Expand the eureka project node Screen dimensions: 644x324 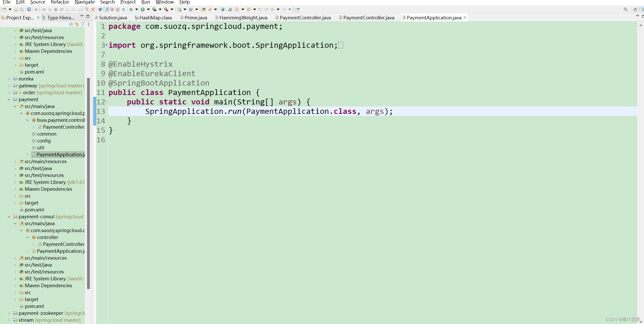[x=9, y=79]
